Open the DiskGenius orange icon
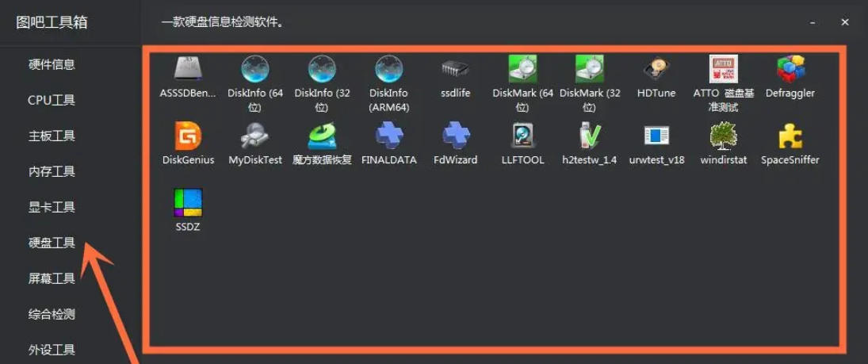 188,136
